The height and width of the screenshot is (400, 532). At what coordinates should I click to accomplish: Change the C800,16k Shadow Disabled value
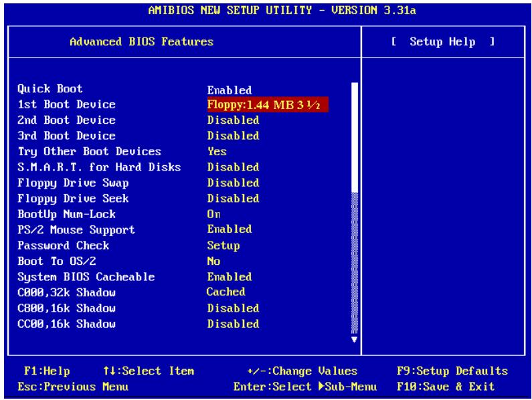[233, 308]
